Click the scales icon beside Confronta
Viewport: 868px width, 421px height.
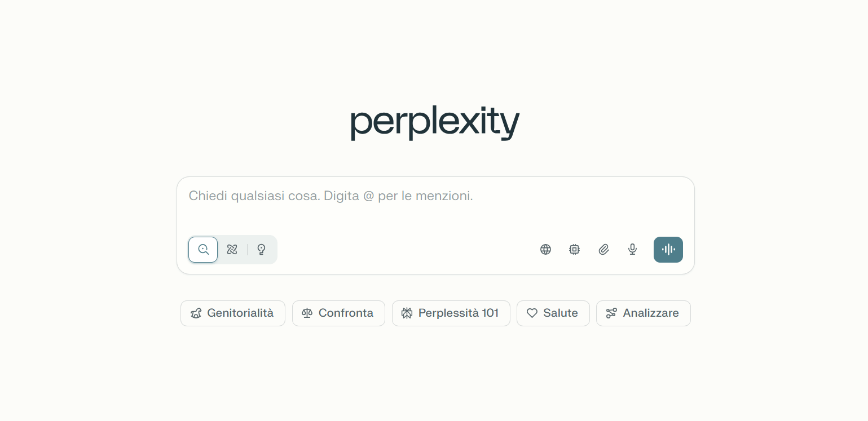[x=306, y=313]
